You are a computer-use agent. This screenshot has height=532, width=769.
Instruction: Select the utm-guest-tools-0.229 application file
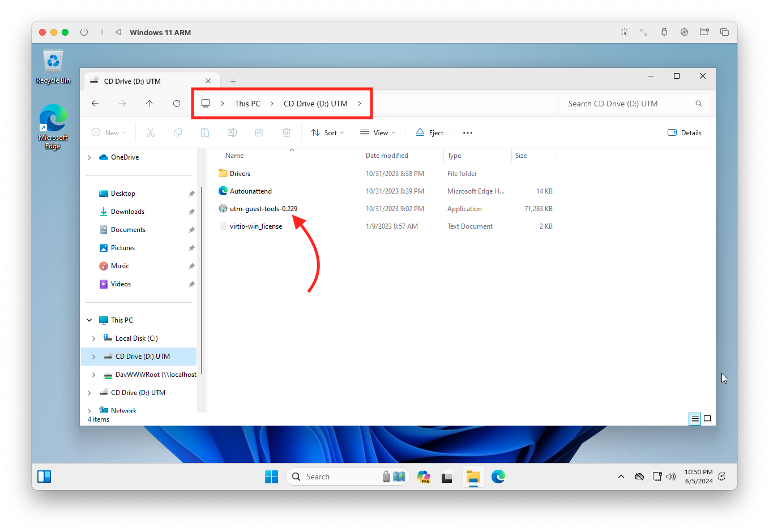pyautogui.click(x=263, y=209)
